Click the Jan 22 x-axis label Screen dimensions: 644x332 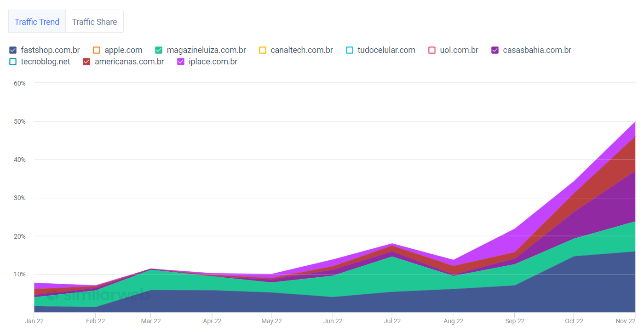[x=34, y=321]
